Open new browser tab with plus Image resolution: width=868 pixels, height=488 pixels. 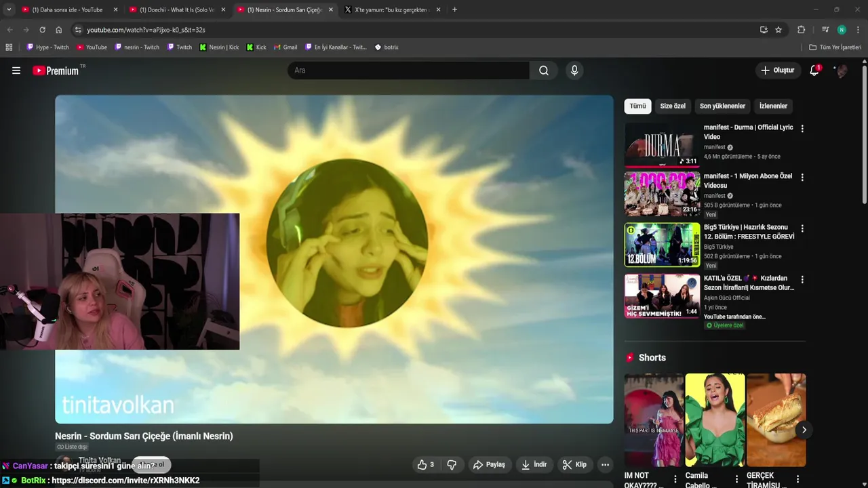point(454,9)
